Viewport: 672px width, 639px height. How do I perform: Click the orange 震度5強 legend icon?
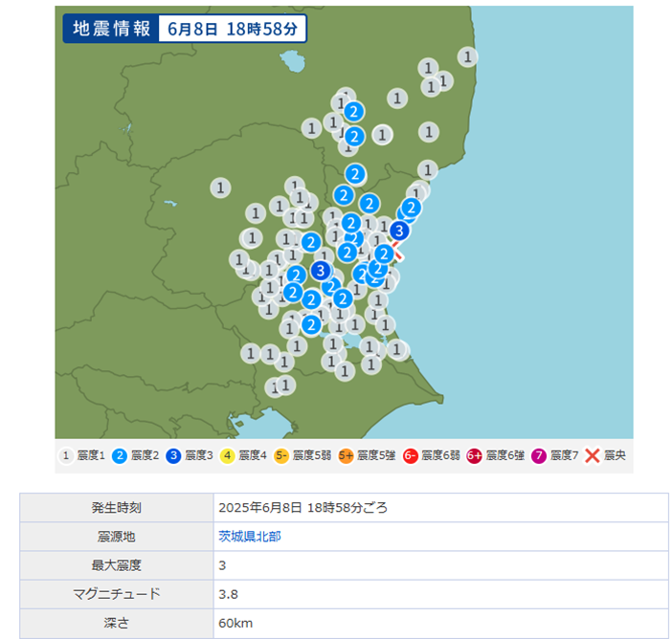tap(346, 455)
